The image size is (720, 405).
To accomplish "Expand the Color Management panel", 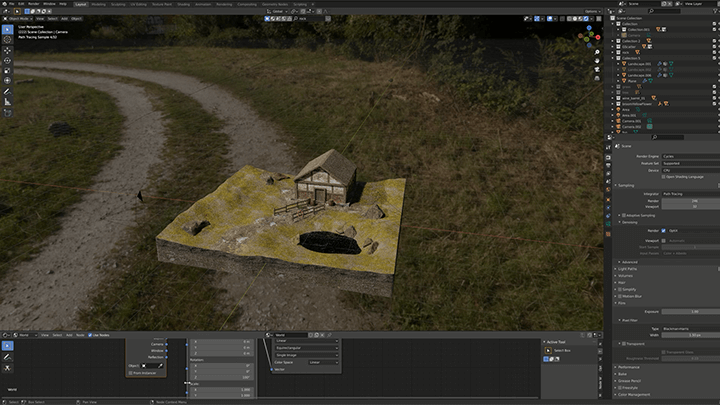I will coord(633,395).
